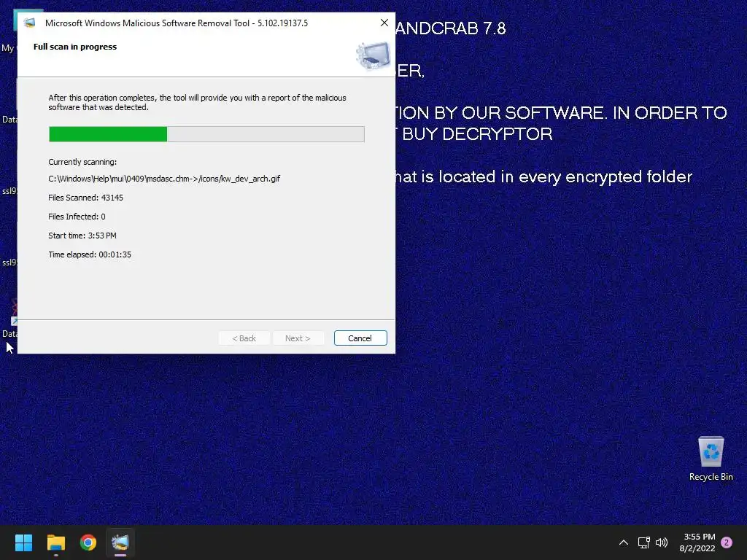Viewport: 747px width, 560px height.
Task: Click the 'Currently scanning:' label
Action: click(x=82, y=162)
